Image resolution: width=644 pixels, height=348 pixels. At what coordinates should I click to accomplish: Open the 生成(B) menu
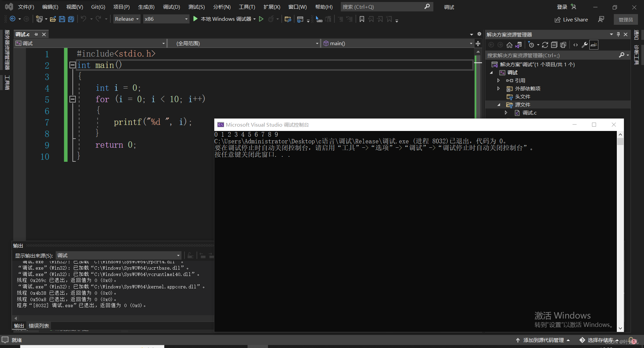146,7
